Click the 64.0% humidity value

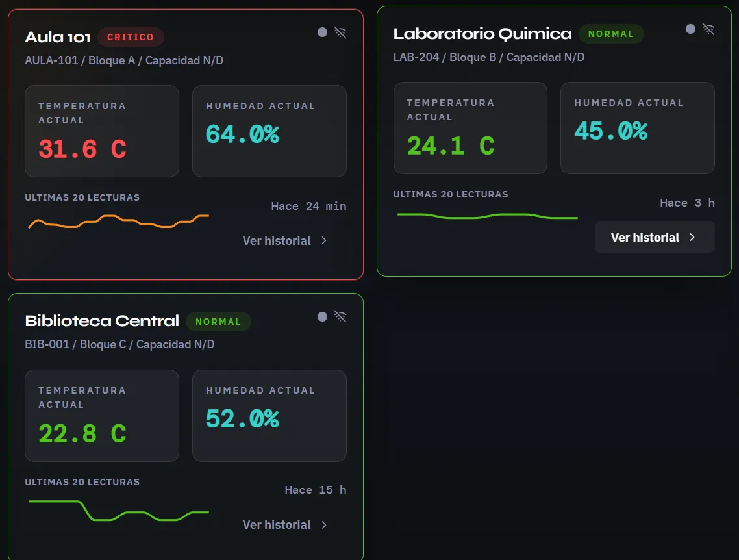pos(242,134)
